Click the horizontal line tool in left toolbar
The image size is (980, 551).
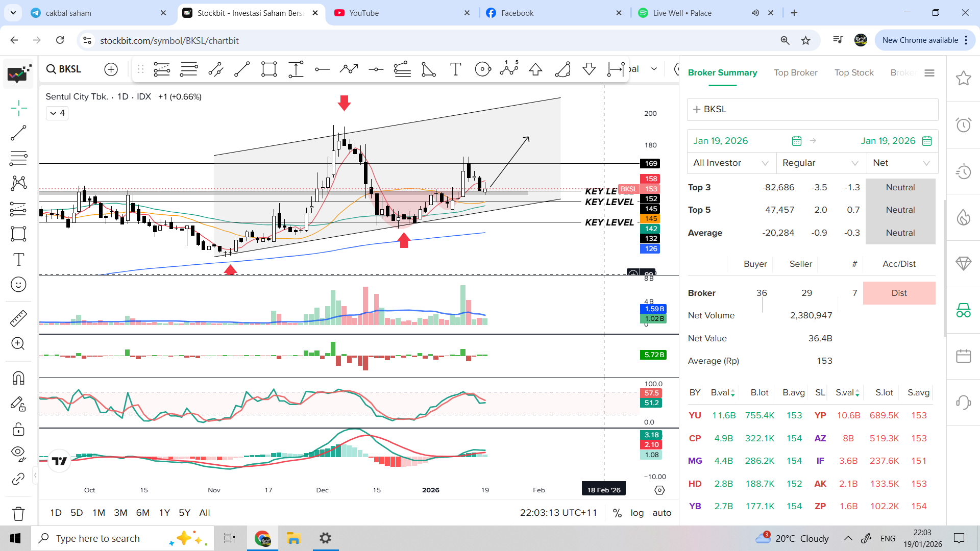tap(18, 158)
